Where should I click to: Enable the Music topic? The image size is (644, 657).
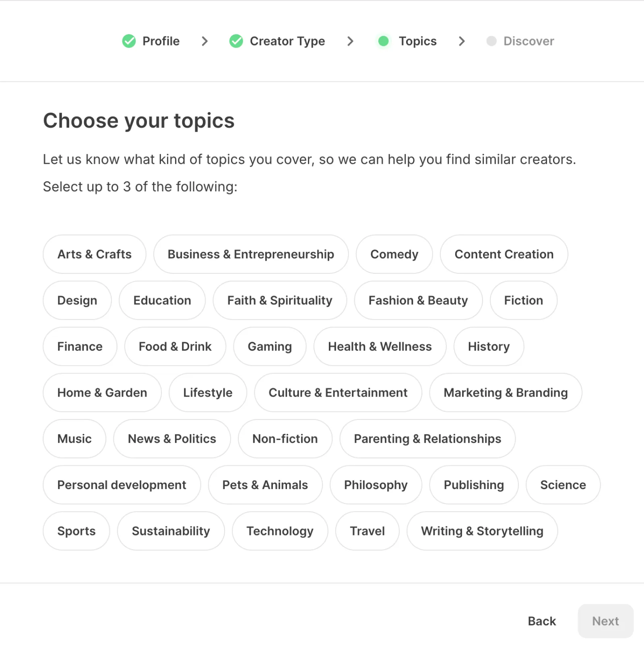coord(74,439)
